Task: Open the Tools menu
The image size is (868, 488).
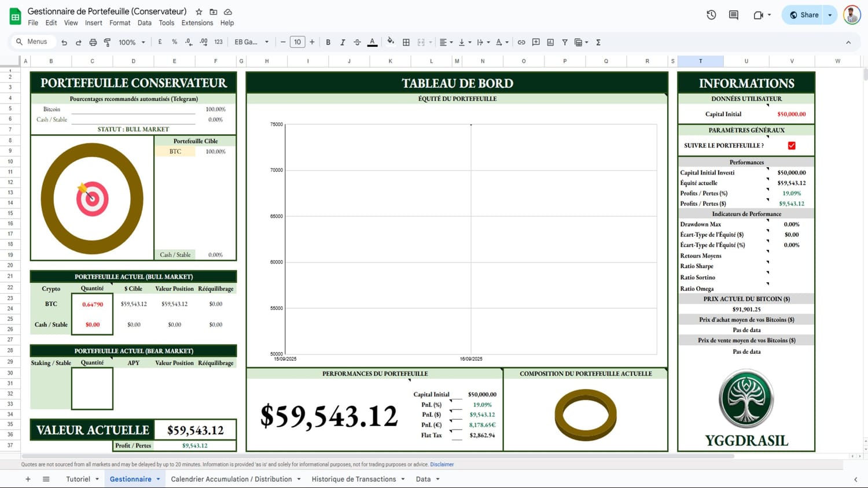Action: [x=167, y=23]
